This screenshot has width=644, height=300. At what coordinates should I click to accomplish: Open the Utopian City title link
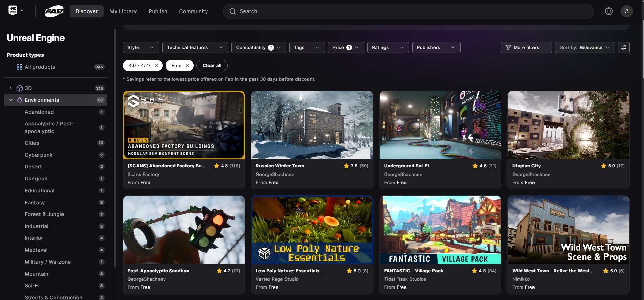(x=526, y=166)
